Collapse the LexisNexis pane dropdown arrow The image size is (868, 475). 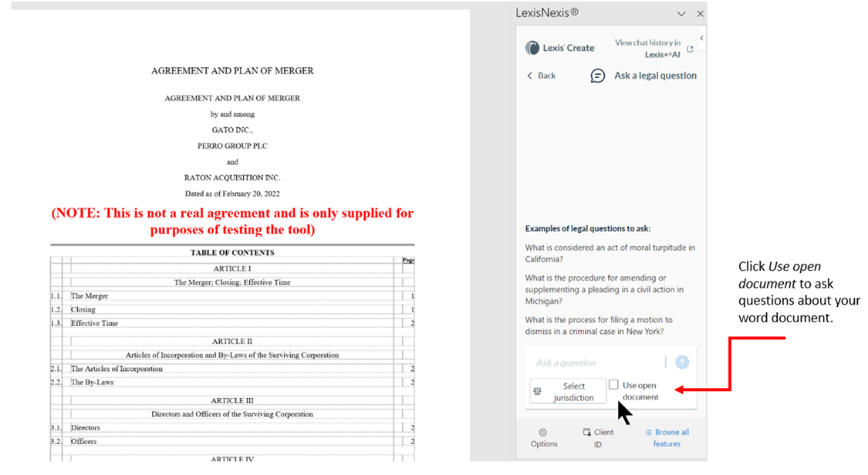[x=681, y=14]
